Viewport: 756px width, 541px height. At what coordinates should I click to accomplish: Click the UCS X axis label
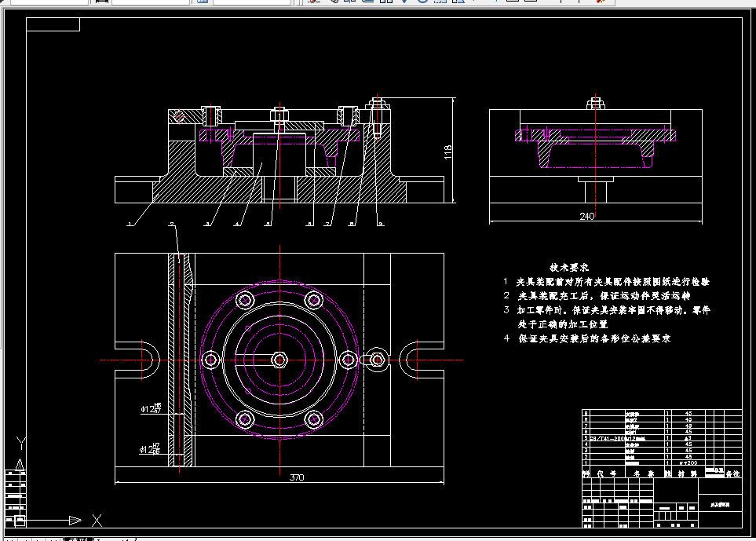point(97,521)
